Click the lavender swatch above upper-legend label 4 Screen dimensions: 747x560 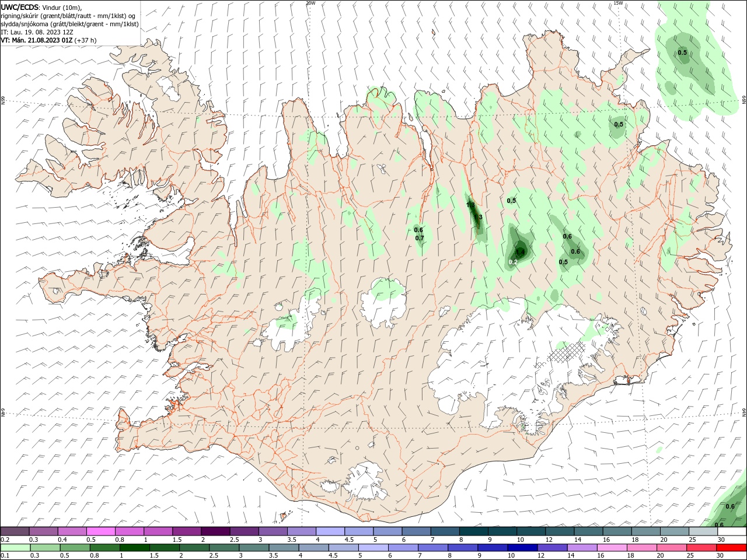point(330,531)
